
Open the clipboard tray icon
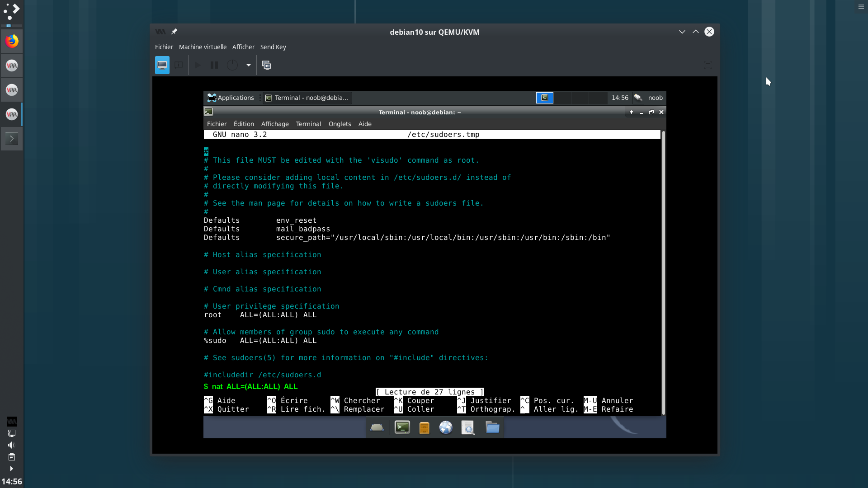[12, 457]
